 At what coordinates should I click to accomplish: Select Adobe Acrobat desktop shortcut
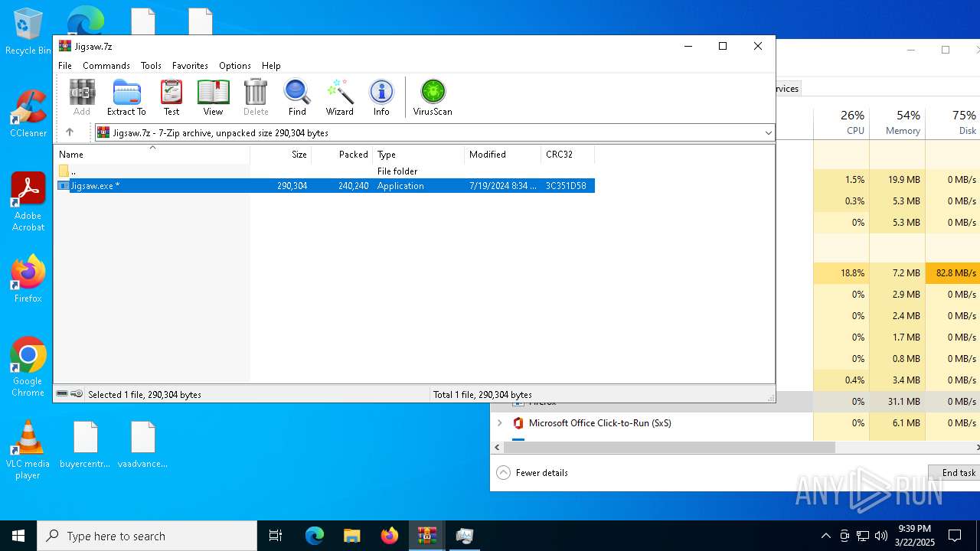(x=28, y=202)
